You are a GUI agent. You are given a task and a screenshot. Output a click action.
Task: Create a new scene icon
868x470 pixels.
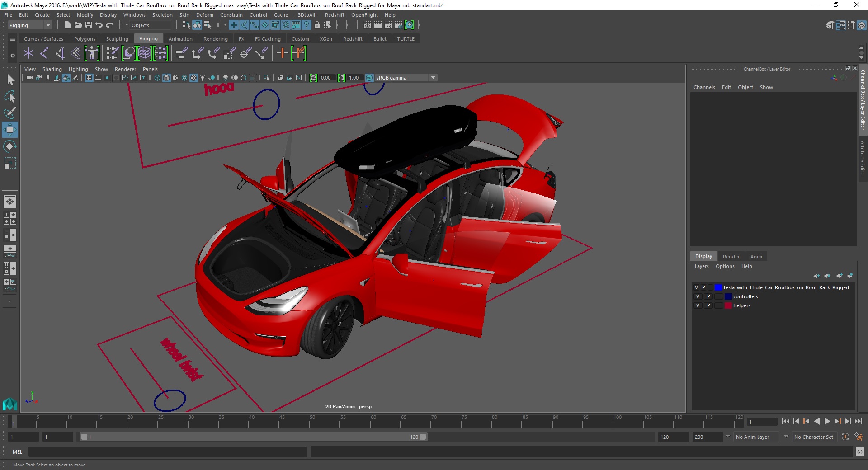tap(67, 25)
